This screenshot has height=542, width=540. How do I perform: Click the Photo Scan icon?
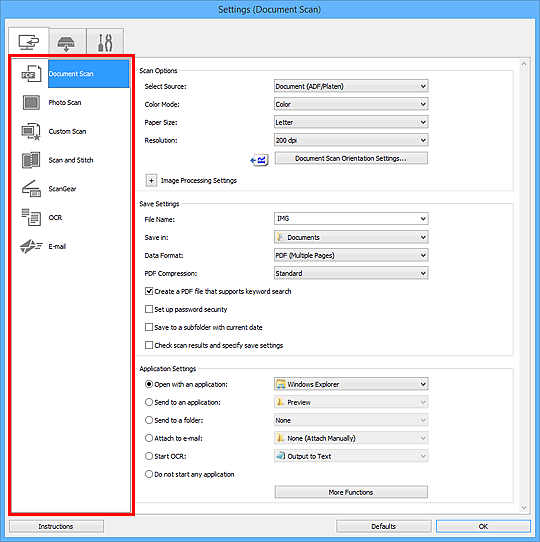(31, 103)
